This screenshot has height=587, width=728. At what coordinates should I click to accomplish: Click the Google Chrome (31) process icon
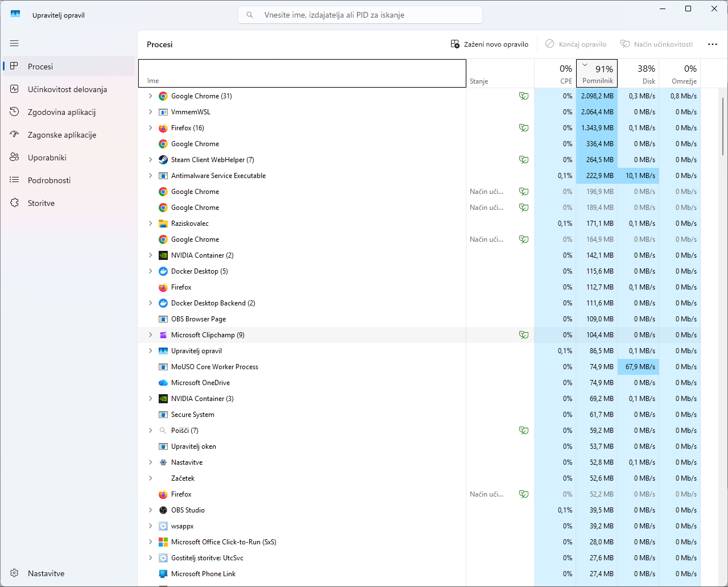(x=163, y=96)
